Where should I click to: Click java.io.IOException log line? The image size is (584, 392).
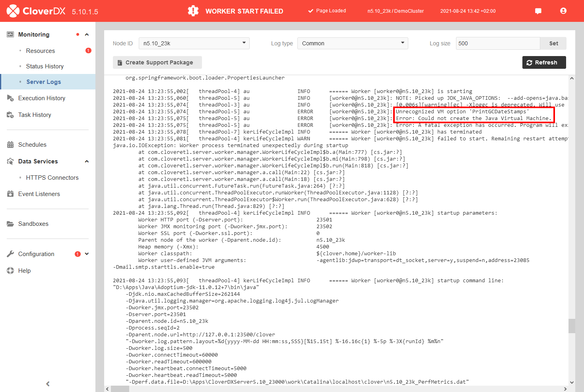tap(231, 146)
